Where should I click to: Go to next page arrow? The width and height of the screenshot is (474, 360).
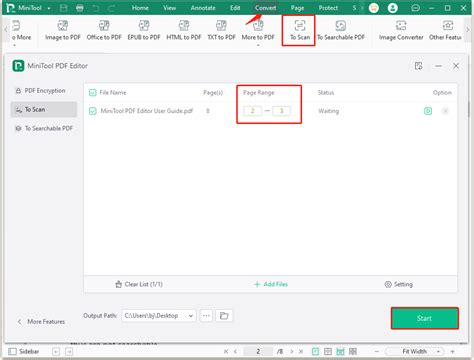tap(292, 351)
